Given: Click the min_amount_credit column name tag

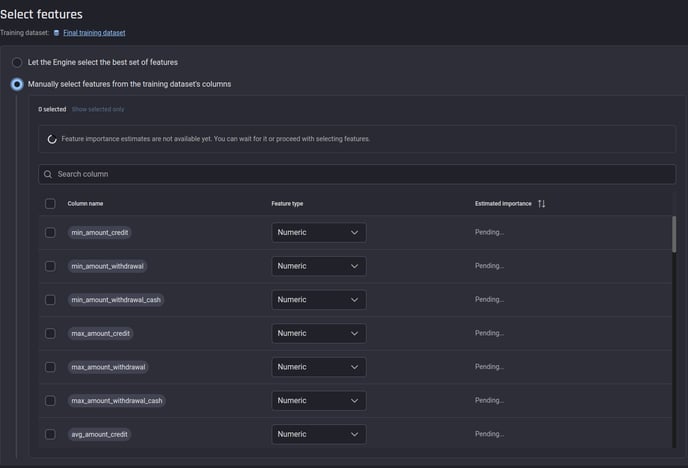Looking at the screenshot, I should (100, 232).
